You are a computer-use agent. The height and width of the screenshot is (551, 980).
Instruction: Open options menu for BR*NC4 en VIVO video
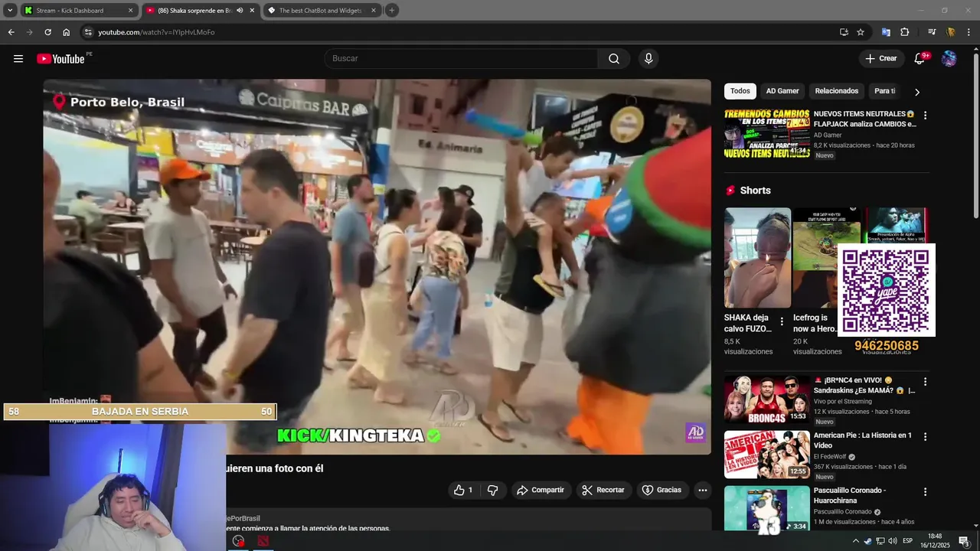point(925,382)
